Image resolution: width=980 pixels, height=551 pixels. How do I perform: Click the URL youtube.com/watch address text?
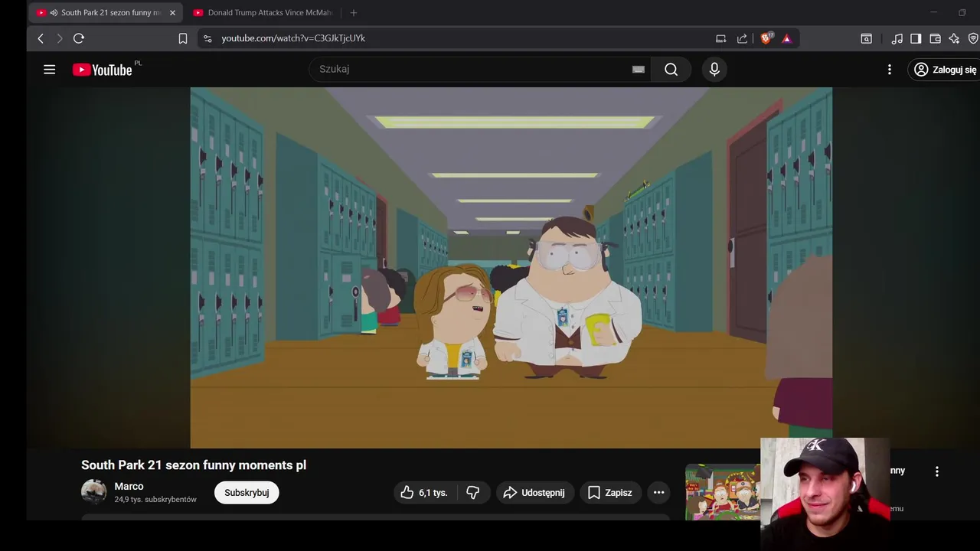pyautogui.click(x=293, y=38)
